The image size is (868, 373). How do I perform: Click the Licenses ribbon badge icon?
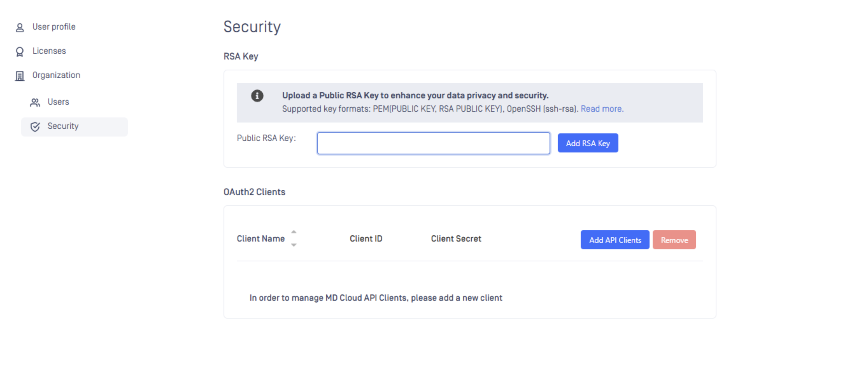point(20,52)
